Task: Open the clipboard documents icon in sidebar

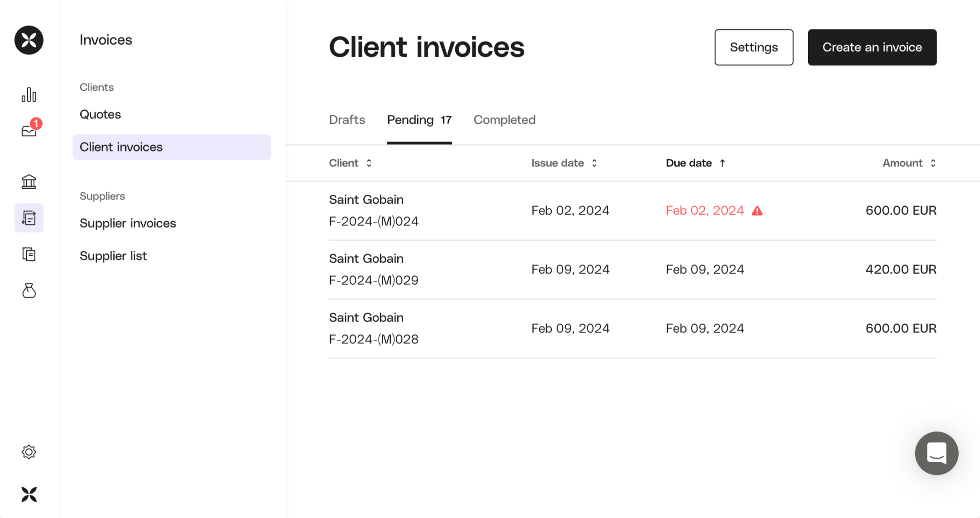Action: 29,254
